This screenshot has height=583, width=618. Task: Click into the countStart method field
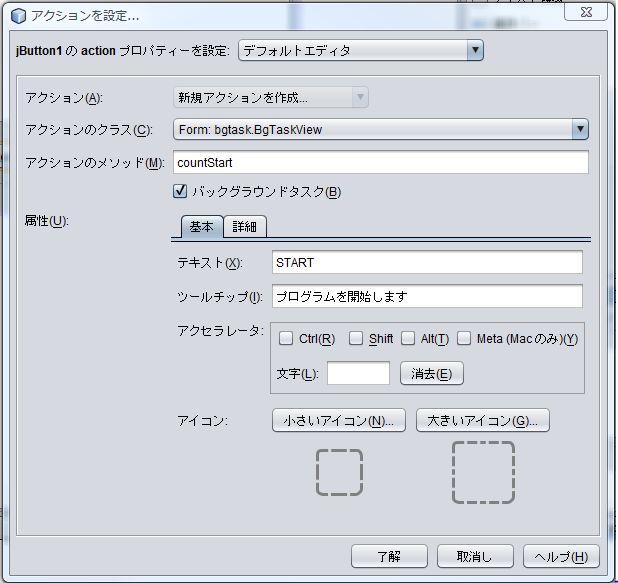(x=380, y=162)
